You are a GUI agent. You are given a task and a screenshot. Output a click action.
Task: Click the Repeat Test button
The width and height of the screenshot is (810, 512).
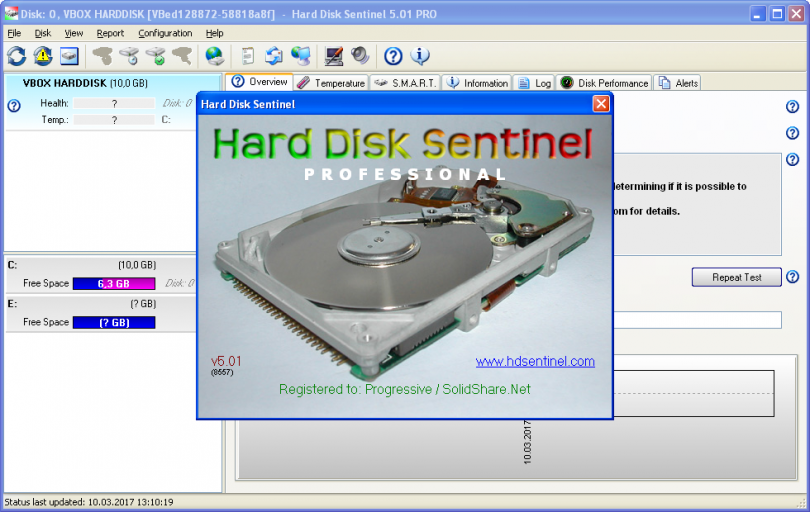[737, 277]
